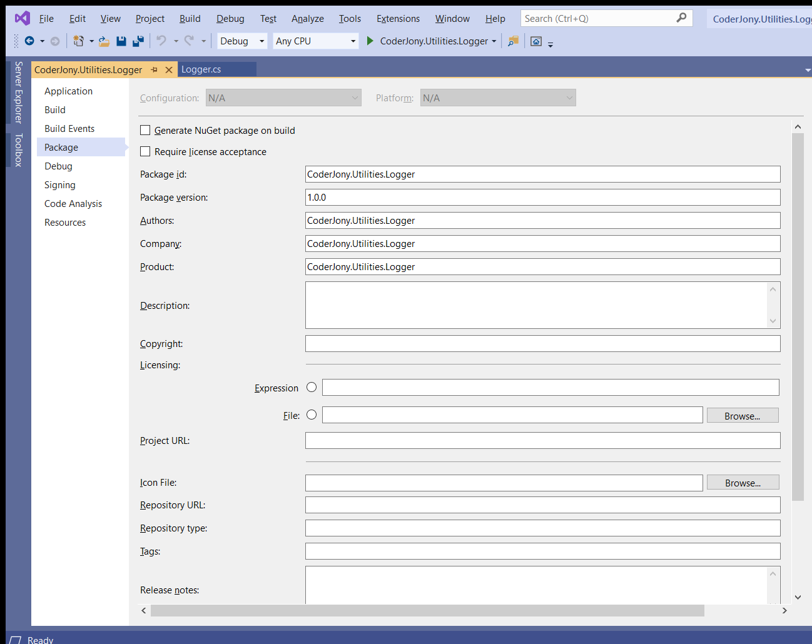
Task: Open a file with the folder icon
Action: (104, 41)
